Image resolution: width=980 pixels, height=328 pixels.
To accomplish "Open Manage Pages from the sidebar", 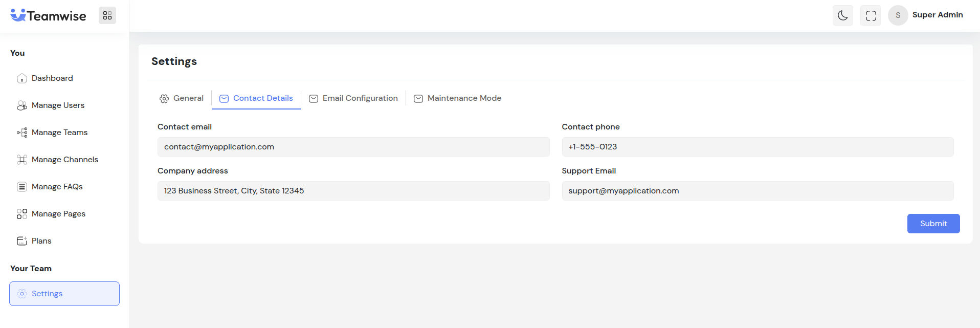I will coord(58,214).
